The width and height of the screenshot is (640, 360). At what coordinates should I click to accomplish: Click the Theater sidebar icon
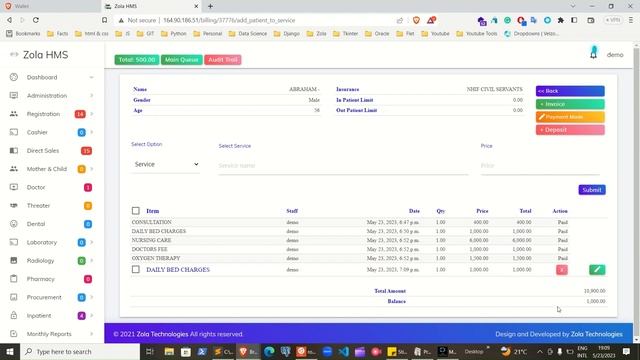point(14,205)
